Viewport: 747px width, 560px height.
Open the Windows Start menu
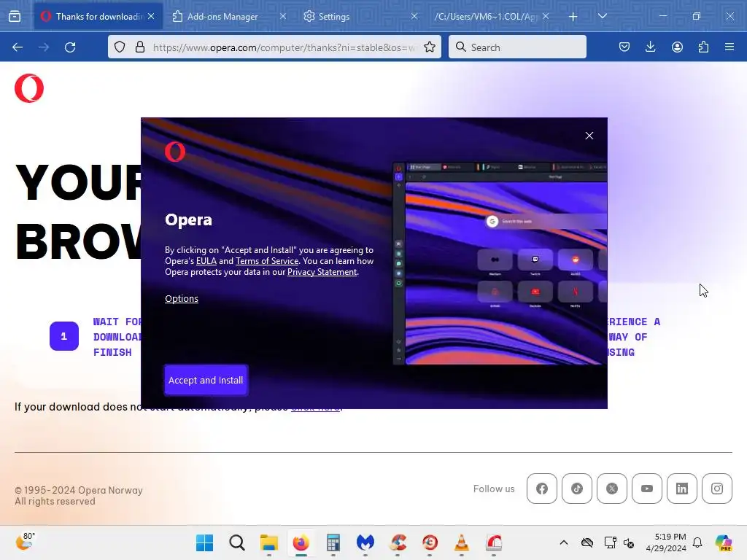(205, 542)
